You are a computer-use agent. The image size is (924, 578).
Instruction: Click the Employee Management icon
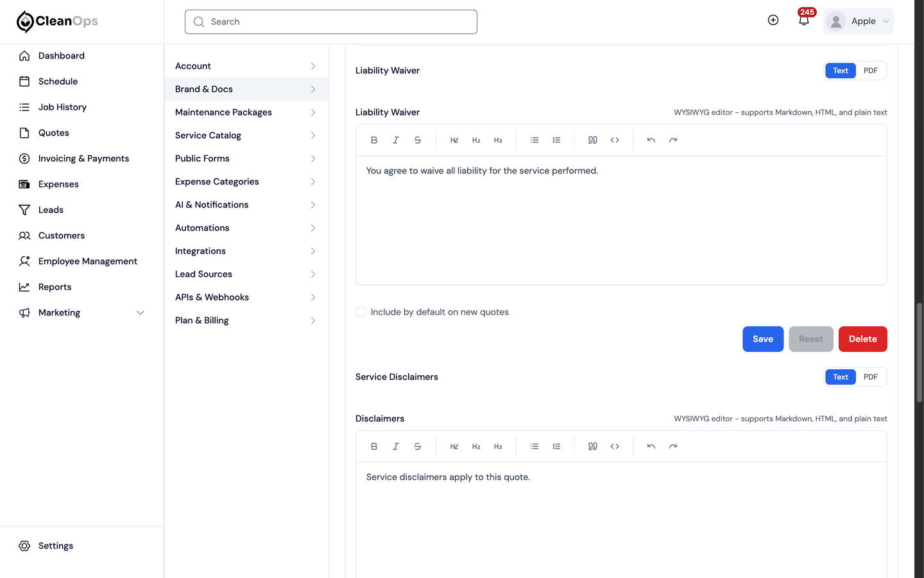point(24,261)
